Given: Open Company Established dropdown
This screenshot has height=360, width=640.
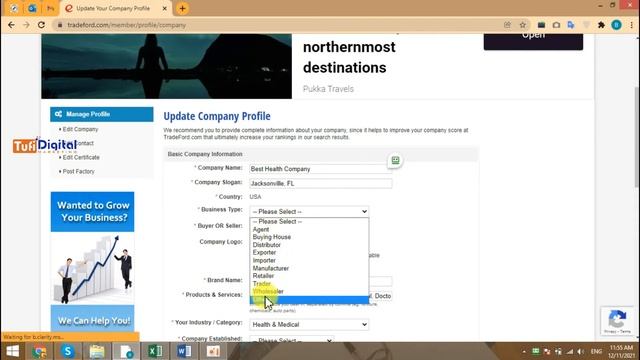Looking at the screenshot, I should (292, 340).
